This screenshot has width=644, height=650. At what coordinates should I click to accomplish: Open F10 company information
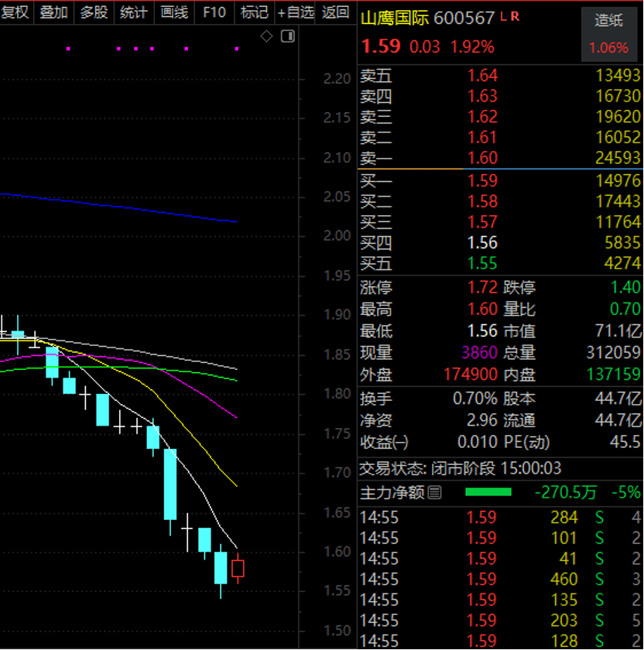point(214,12)
